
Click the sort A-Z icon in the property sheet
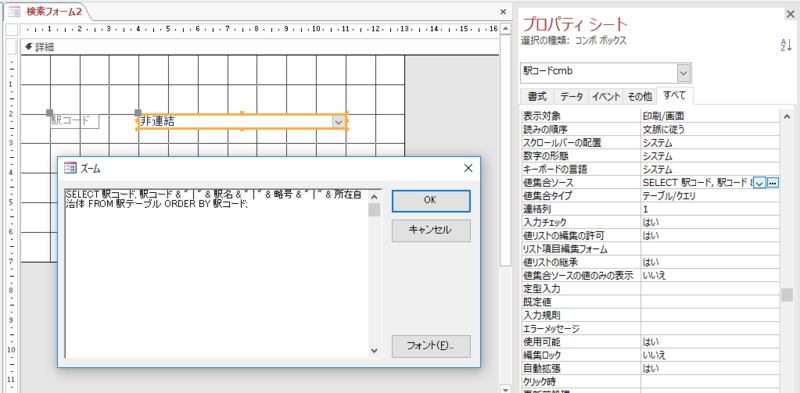pos(785,45)
